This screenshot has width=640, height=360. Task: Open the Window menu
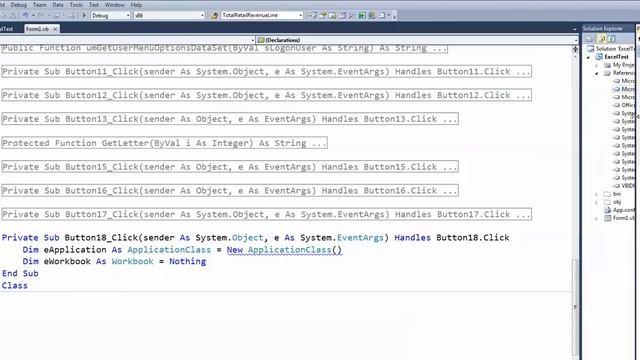coord(115,5)
